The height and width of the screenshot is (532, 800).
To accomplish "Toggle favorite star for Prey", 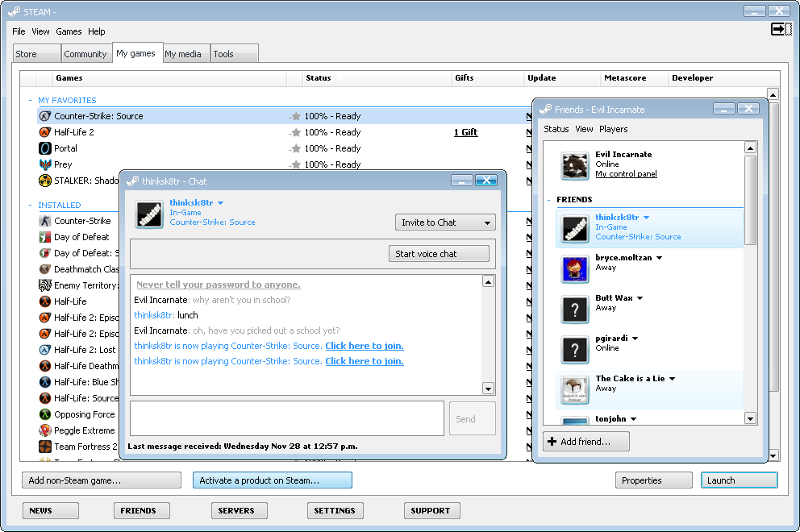I will coord(295,164).
